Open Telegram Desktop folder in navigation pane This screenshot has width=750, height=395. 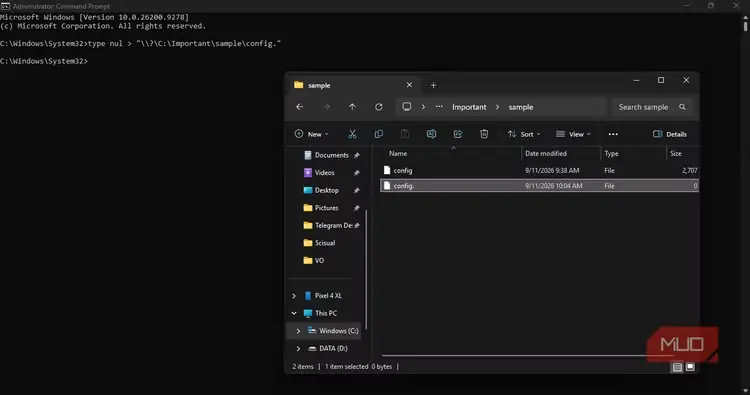click(333, 225)
